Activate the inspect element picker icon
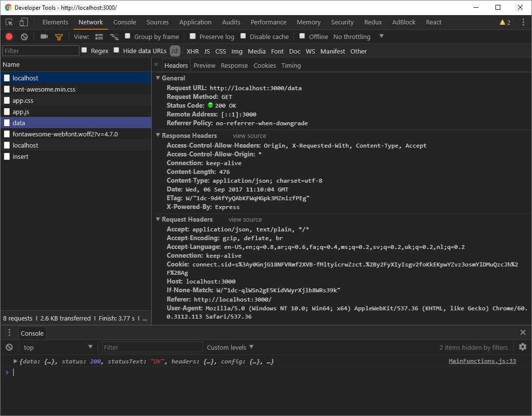Viewport: 532px width, 416px height. coord(9,22)
